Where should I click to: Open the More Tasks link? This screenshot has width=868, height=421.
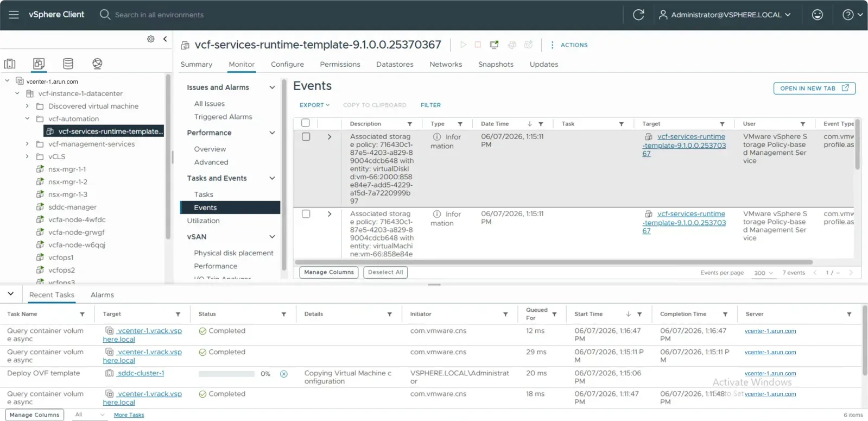coord(129,415)
